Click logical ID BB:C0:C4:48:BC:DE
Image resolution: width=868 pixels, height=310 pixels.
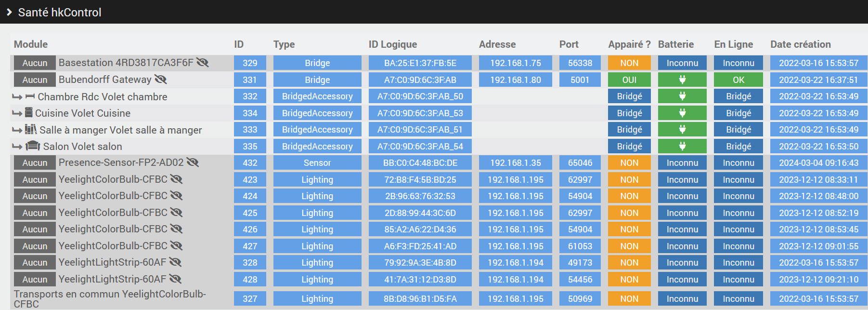point(420,162)
